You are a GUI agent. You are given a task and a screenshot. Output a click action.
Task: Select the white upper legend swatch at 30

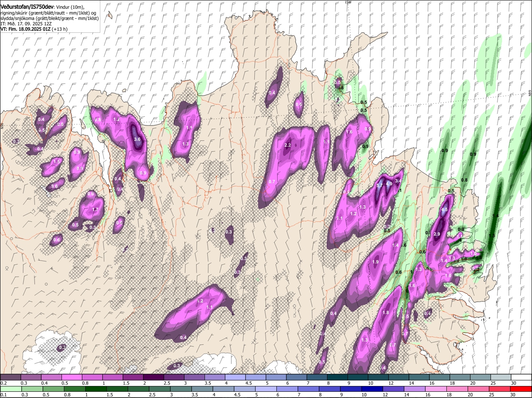pos(520,377)
